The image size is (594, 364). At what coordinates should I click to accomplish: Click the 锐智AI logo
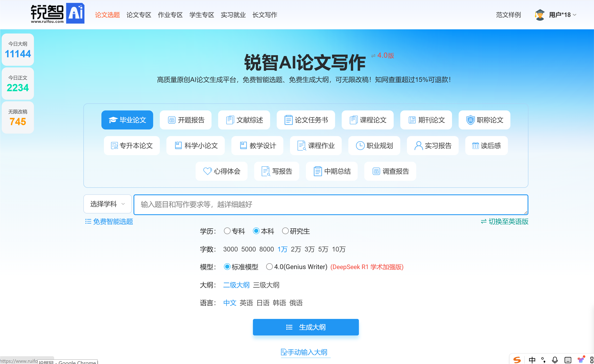tap(58, 13)
